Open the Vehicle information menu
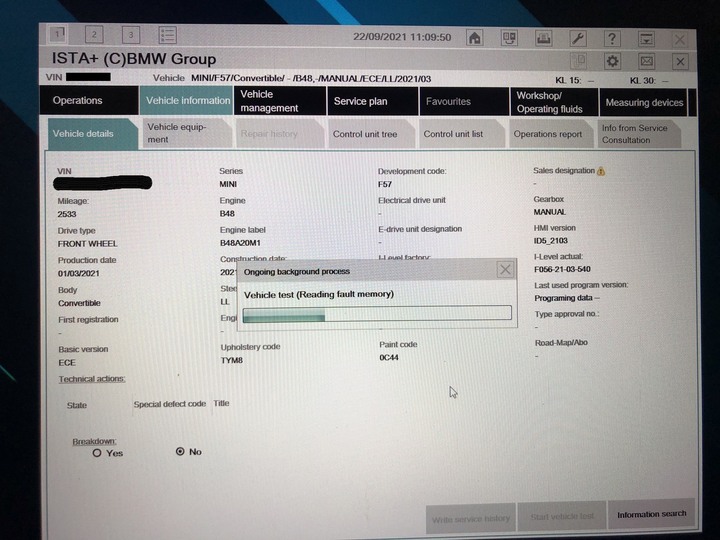 point(188,100)
